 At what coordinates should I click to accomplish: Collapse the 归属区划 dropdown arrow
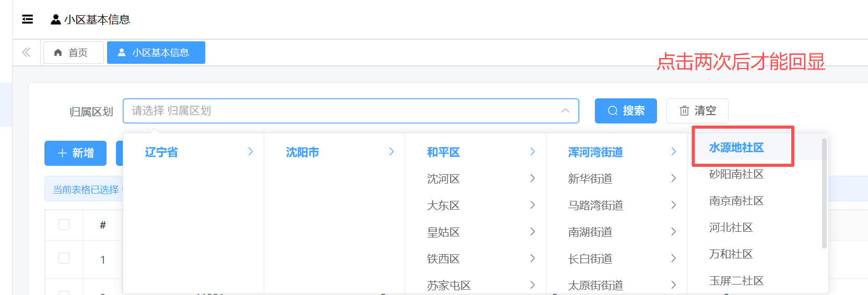coord(565,111)
